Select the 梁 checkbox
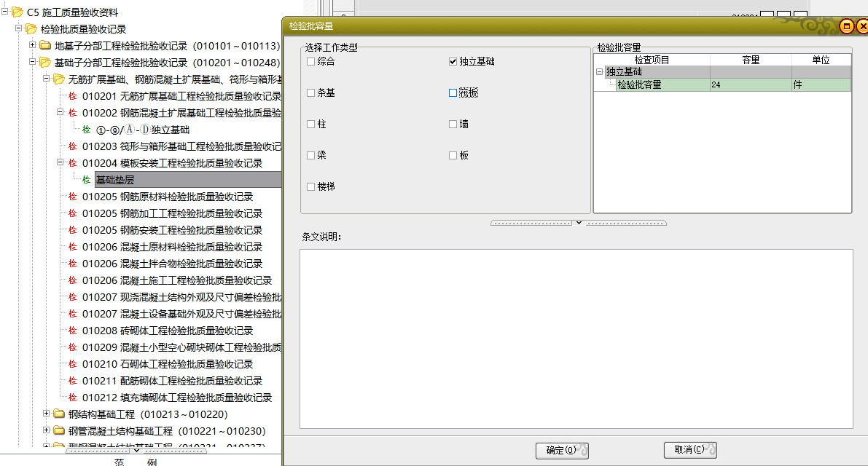Screen dimensions: 868x466 point(311,155)
